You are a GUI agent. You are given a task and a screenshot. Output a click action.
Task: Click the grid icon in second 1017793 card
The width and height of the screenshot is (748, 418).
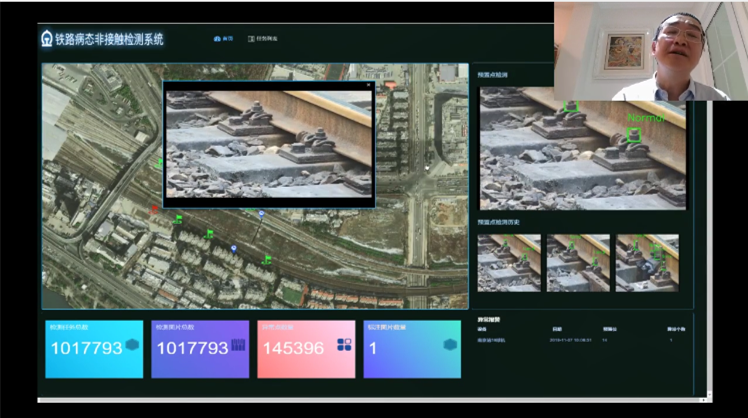pos(238,345)
